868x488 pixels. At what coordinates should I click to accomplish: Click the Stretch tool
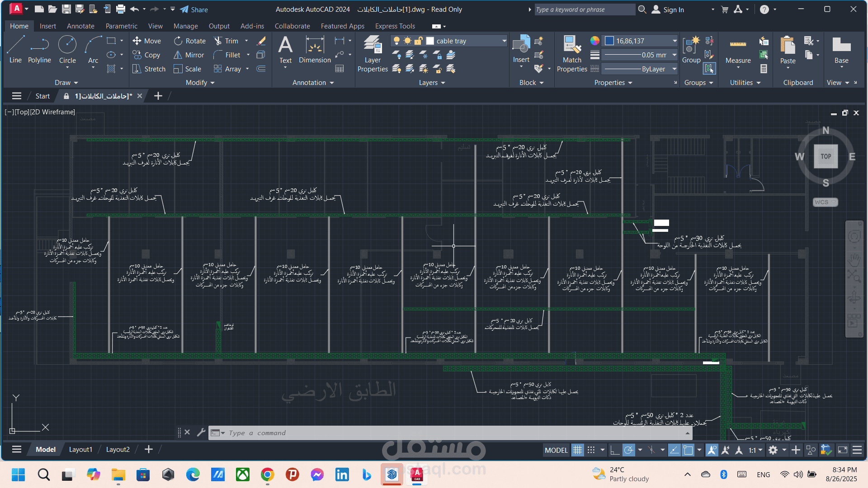coord(149,69)
